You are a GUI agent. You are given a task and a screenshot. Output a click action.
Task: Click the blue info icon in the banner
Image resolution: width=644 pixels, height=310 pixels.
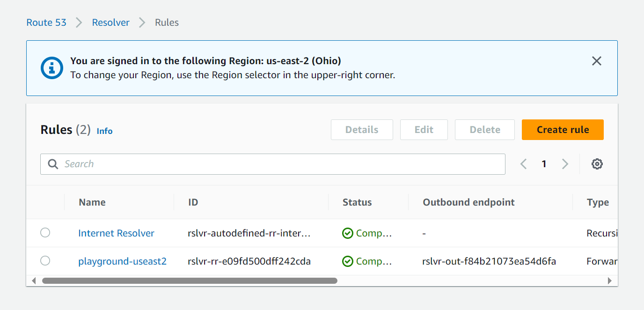51,68
